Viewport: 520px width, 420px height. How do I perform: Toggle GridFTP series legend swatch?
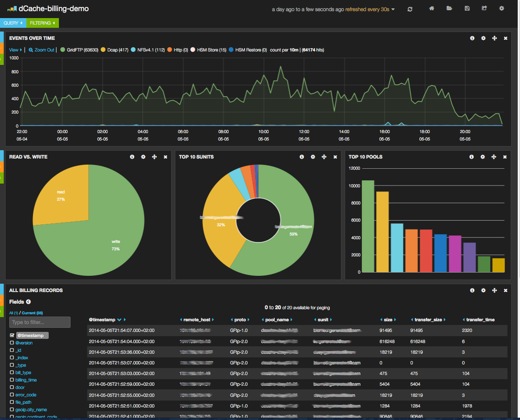(x=63, y=50)
